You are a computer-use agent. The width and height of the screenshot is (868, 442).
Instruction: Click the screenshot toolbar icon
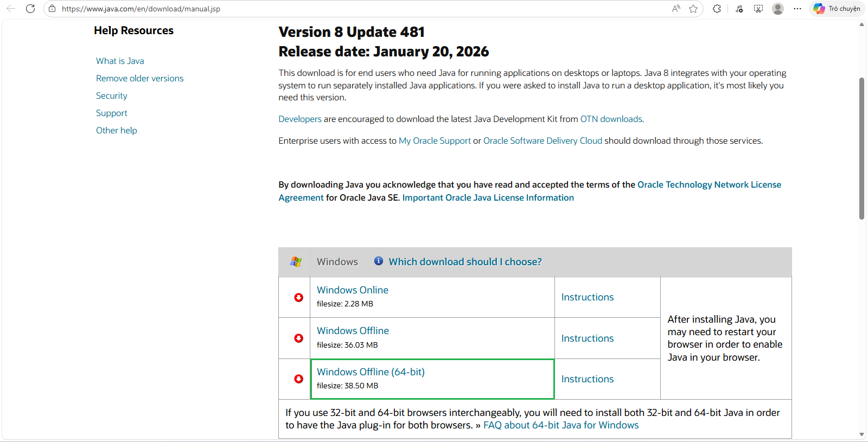(758, 9)
